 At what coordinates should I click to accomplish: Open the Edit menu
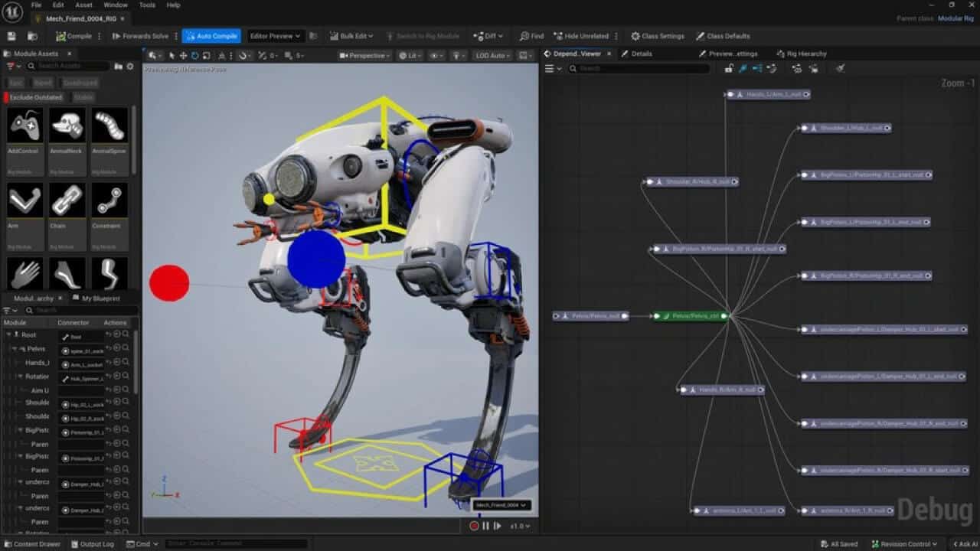coord(58,5)
